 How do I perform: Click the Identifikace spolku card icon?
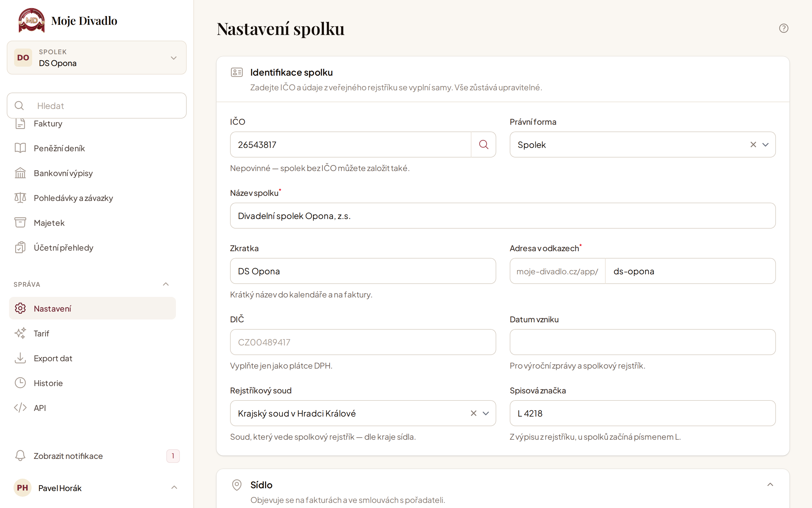237,72
